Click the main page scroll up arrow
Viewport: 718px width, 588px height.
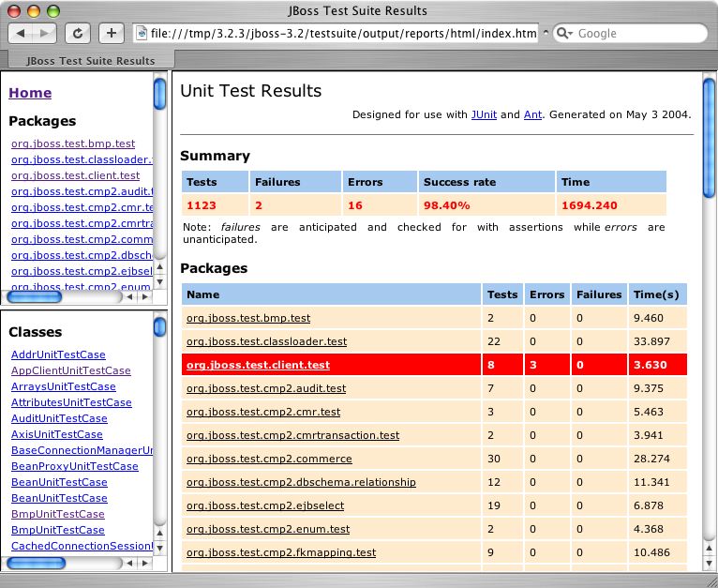(709, 548)
